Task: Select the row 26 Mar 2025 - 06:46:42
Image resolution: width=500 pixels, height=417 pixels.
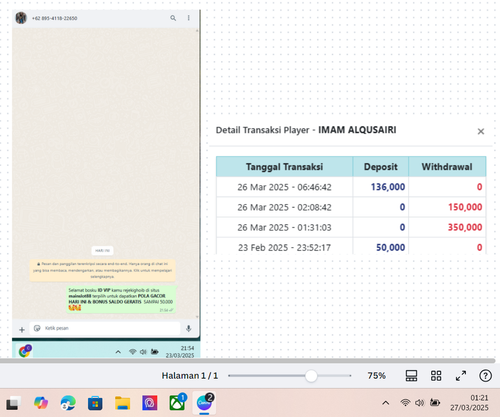Action: coord(351,187)
